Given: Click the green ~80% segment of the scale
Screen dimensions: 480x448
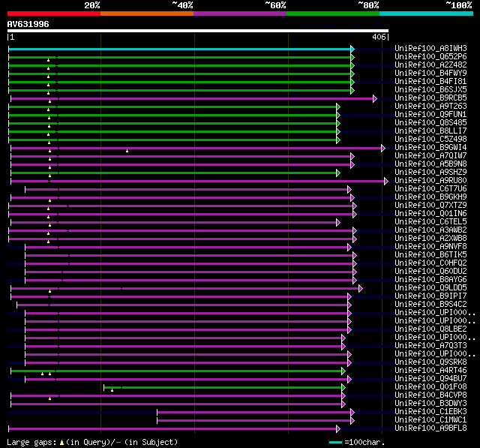Looking at the screenshot, I should tap(333, 14).
